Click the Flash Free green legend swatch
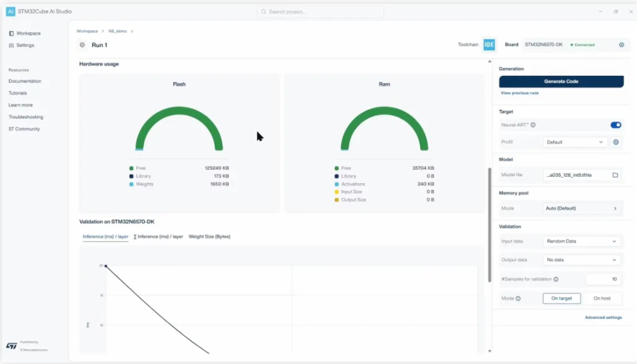 (131, 168)
